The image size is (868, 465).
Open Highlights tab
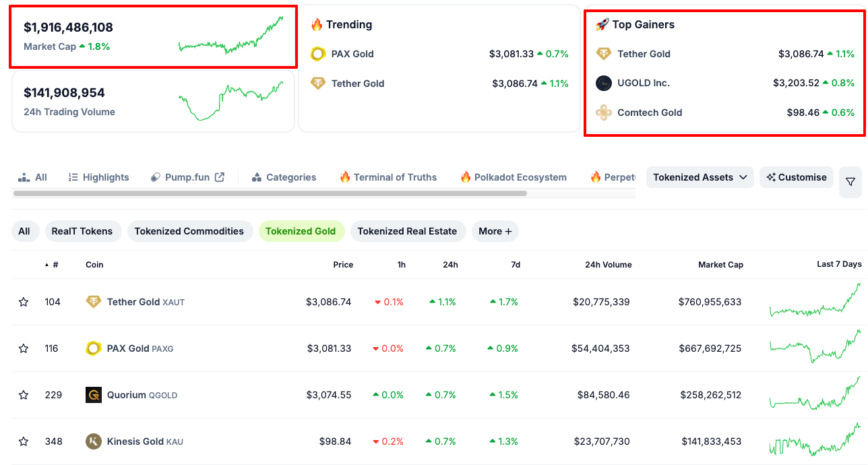[98, 177]
